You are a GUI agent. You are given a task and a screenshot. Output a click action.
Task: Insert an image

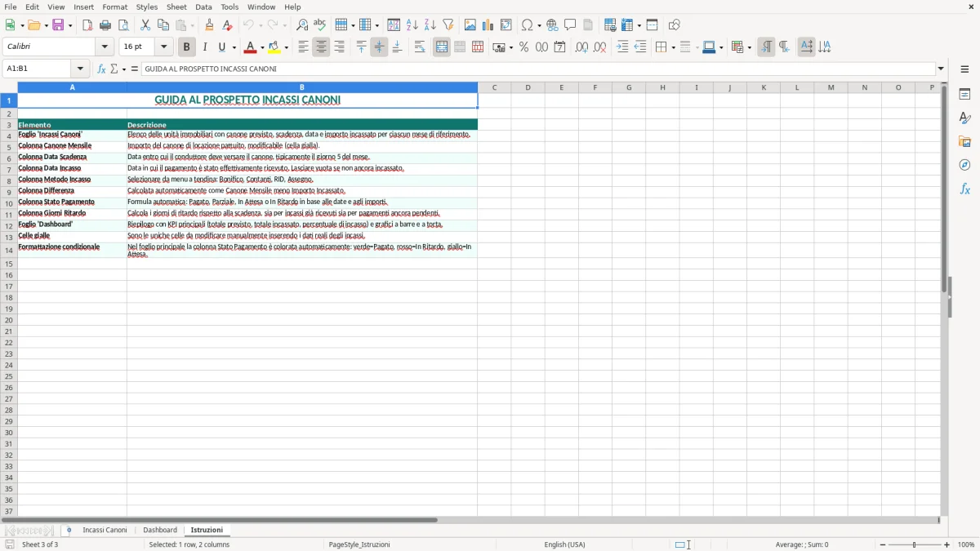click(x=470, y=25)
